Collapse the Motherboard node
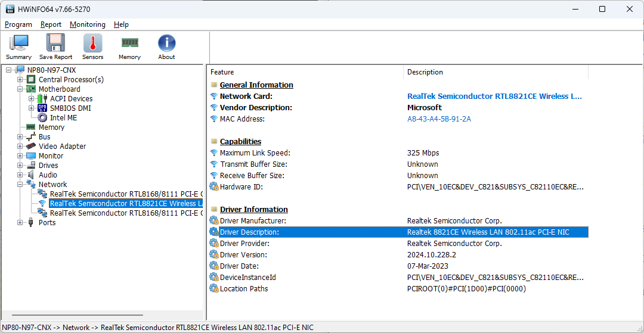 tap(20, 89)
